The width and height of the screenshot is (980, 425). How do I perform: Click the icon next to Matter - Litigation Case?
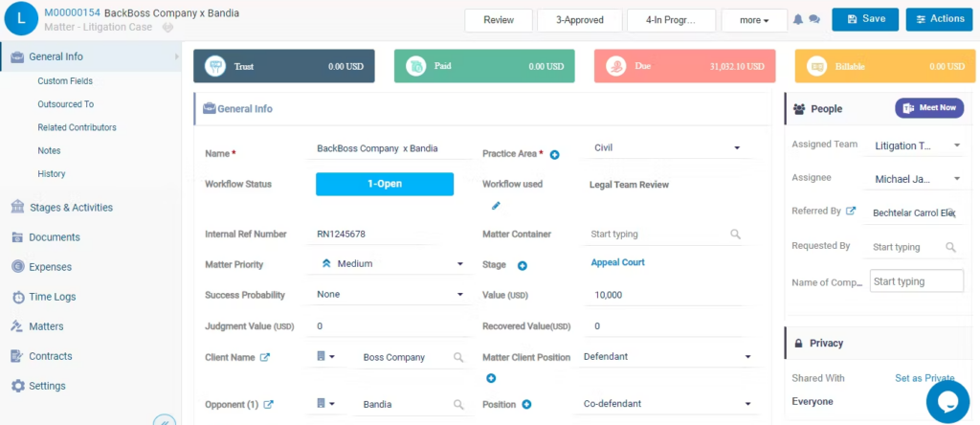[x=167, y=28]
